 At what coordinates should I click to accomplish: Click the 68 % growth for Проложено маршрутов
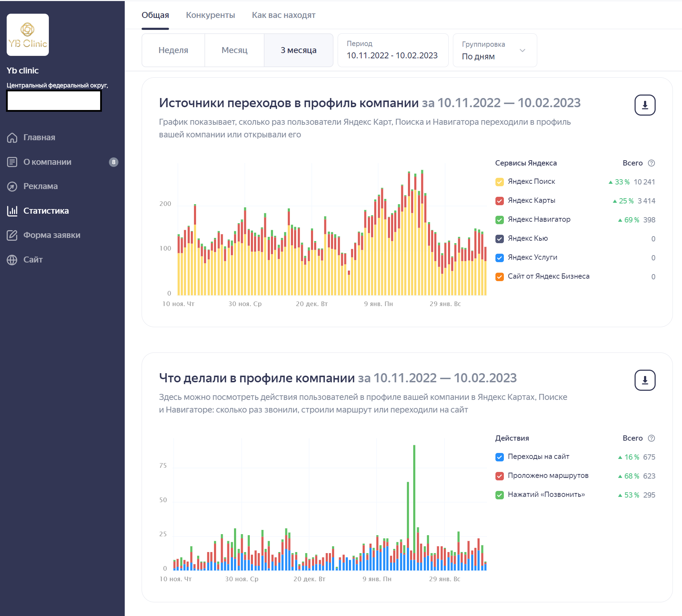point(629,476)
